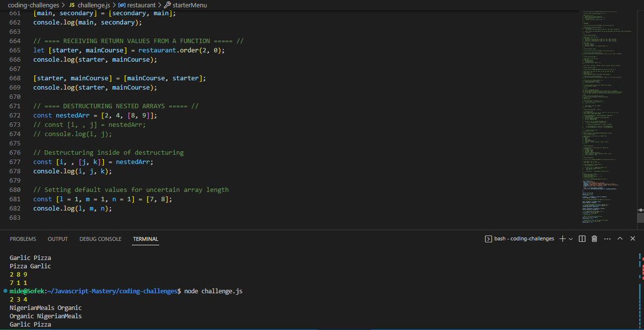Click the New Terminal plus icon
Screen dimensions: 644x330
click(562, 239)
